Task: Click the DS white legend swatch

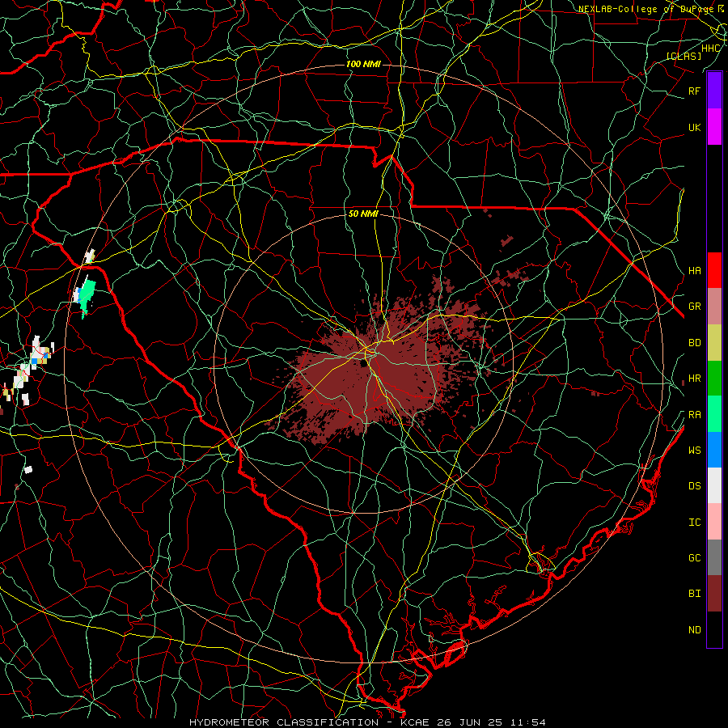Action: [x=714, y=485]
